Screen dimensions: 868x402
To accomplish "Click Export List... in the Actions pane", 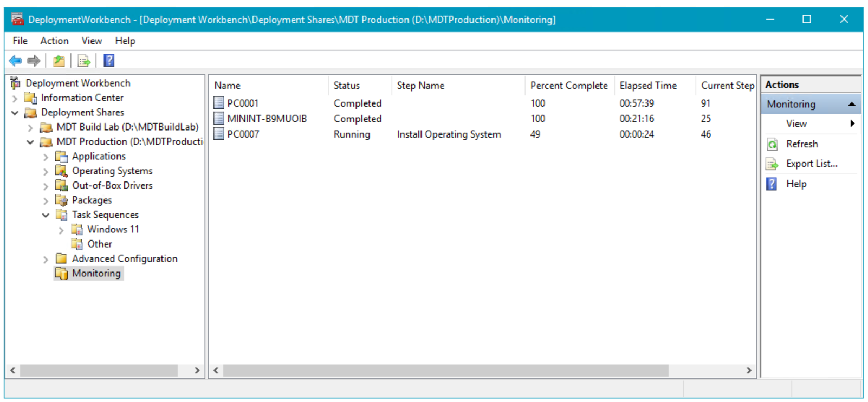I will tap(811, 164).
